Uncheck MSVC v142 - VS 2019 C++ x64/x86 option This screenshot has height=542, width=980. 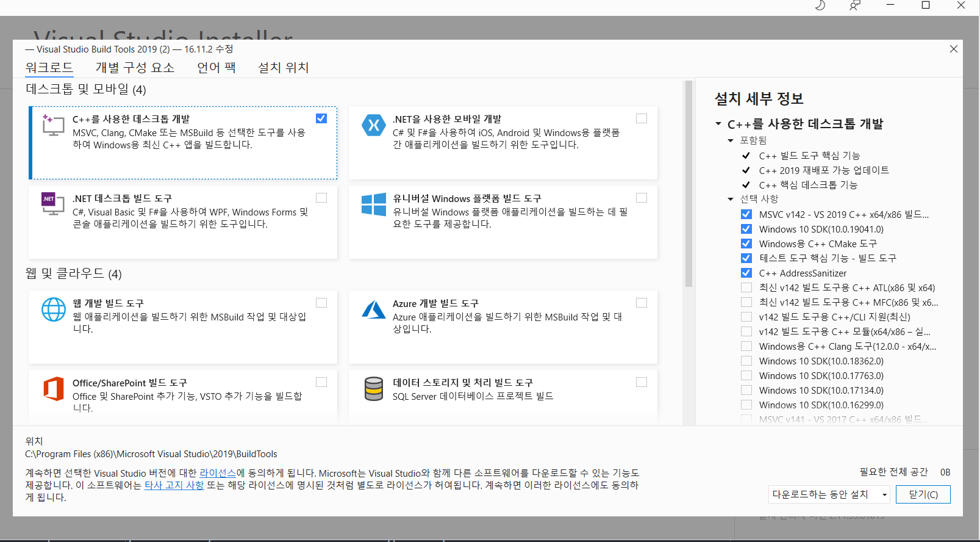[x=746, y=214]
